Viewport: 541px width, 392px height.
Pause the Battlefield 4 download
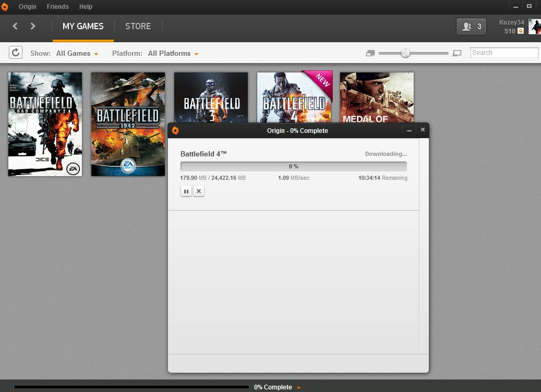(186, 191)
